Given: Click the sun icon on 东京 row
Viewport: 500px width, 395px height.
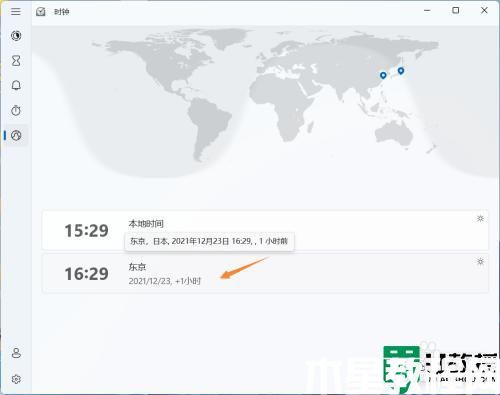Looking at the screenshot, I should pos(480,261).
